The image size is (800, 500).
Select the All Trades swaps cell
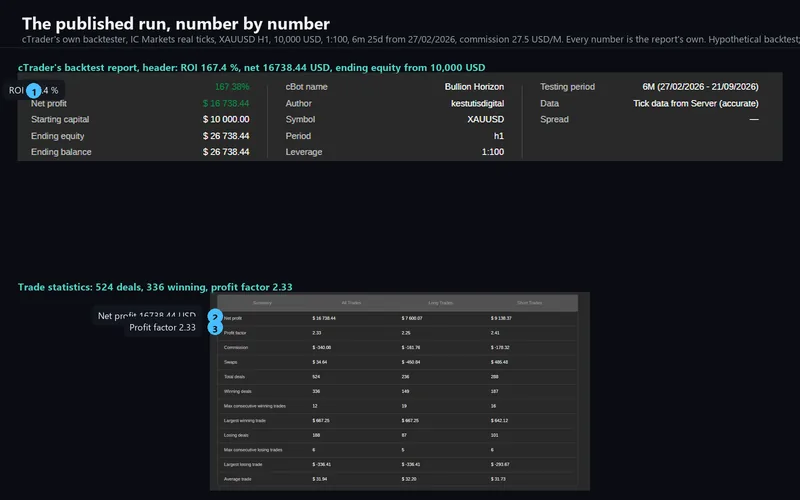pyautogui.click(x=320, y=362)
